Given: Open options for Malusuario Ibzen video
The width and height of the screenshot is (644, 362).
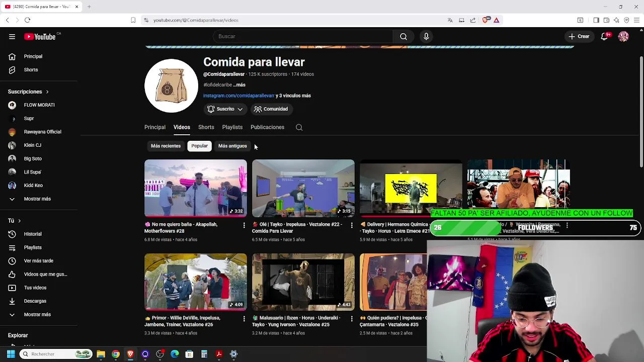Looking at the screenshot, I should [x=352, y=319].
